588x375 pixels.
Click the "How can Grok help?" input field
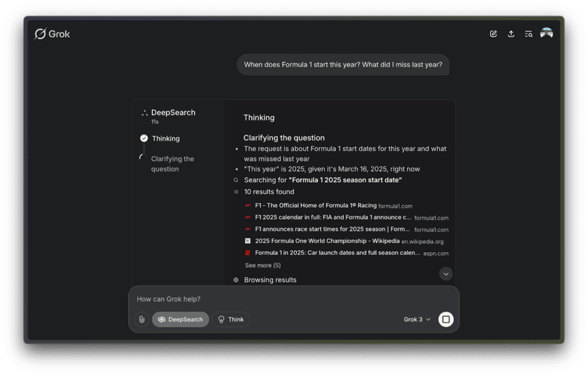(x=293, y=299)
